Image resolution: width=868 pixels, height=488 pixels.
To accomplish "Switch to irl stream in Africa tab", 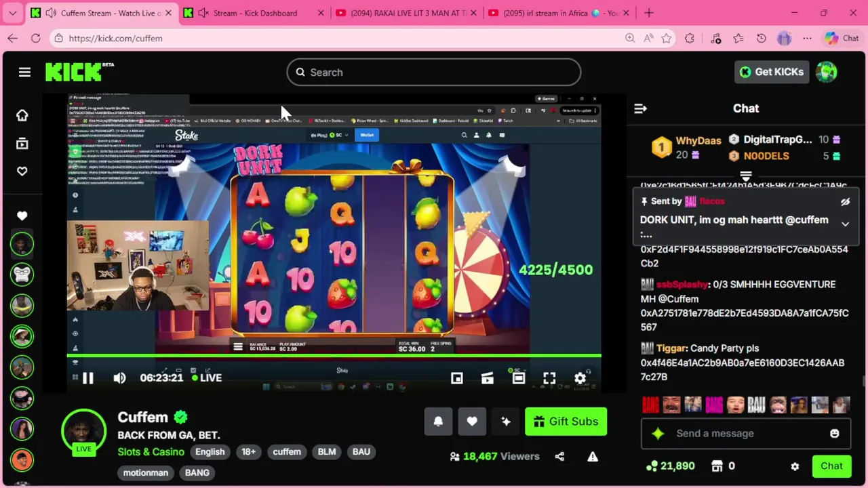I will (559, 13).
